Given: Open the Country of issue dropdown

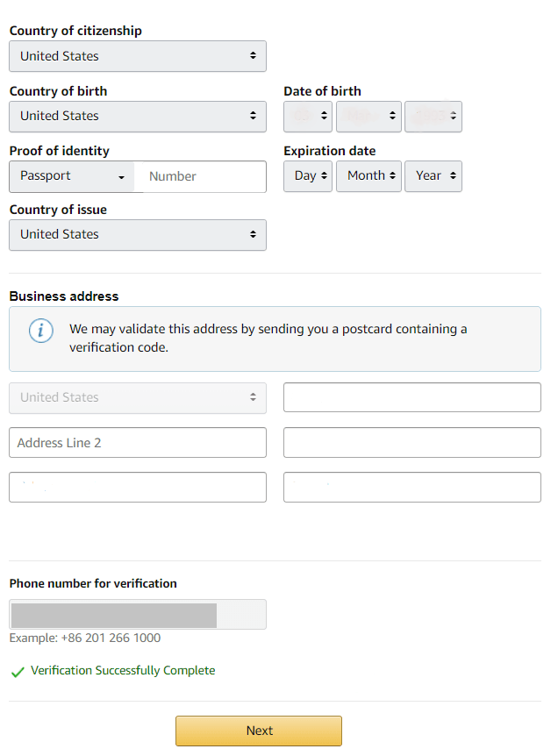Looking at the screenshot, I should click(x=137, y=234).
